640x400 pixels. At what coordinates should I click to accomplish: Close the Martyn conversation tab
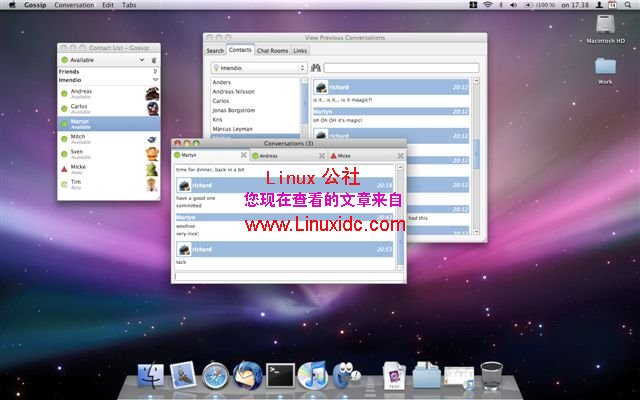(x=244, y=155)
